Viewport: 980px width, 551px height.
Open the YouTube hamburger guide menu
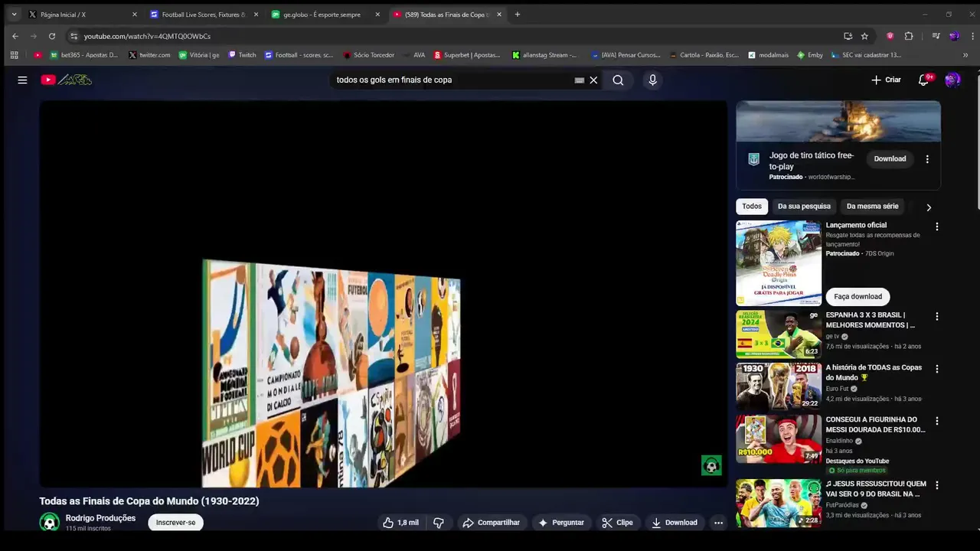click(x=22, y=80)
